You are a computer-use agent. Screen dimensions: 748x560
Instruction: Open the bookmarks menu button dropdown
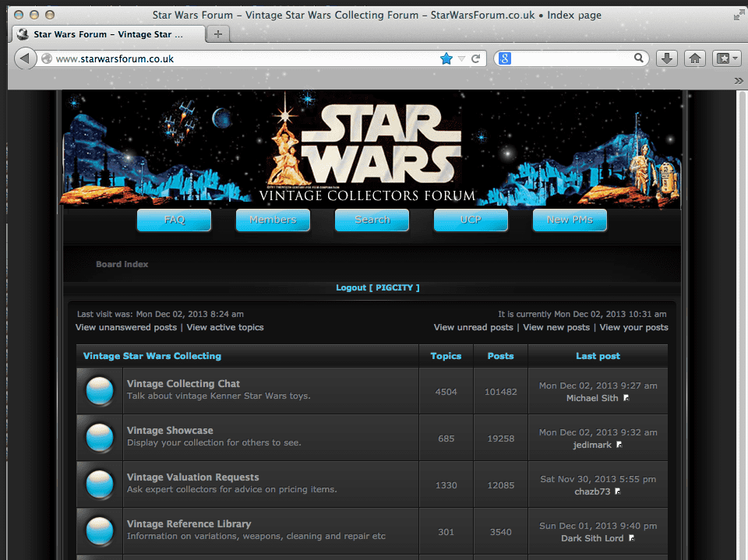pyautogui.click(x=727, y=58)
